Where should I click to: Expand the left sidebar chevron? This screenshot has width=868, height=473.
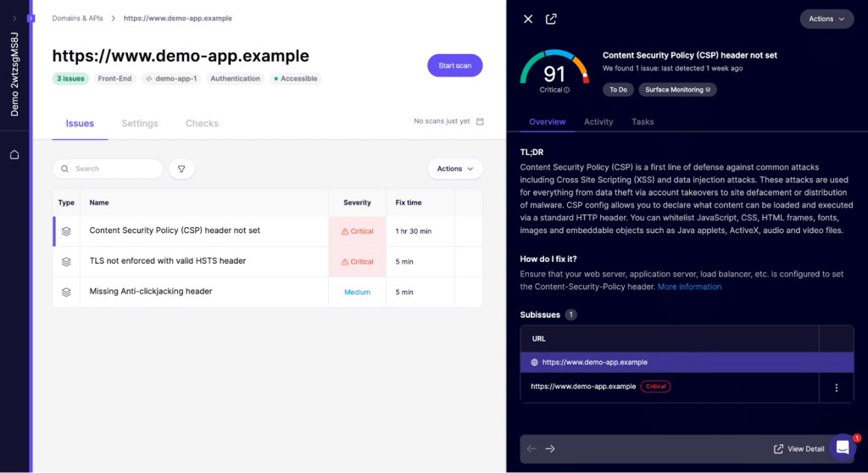tap(14, 18)
